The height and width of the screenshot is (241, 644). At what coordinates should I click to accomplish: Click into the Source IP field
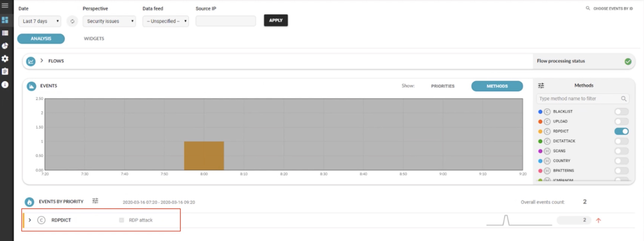[x=225, y=21]
